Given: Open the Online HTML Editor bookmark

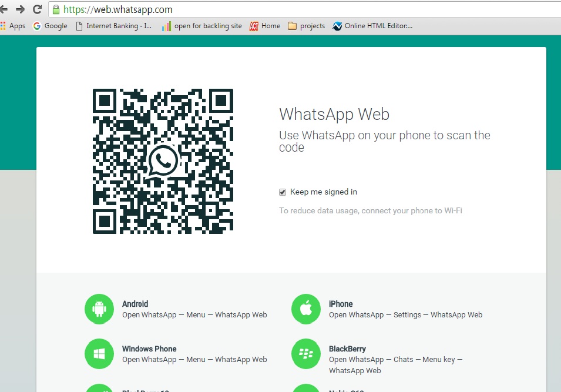Looking at the screenshot, I should coord(372,26).
